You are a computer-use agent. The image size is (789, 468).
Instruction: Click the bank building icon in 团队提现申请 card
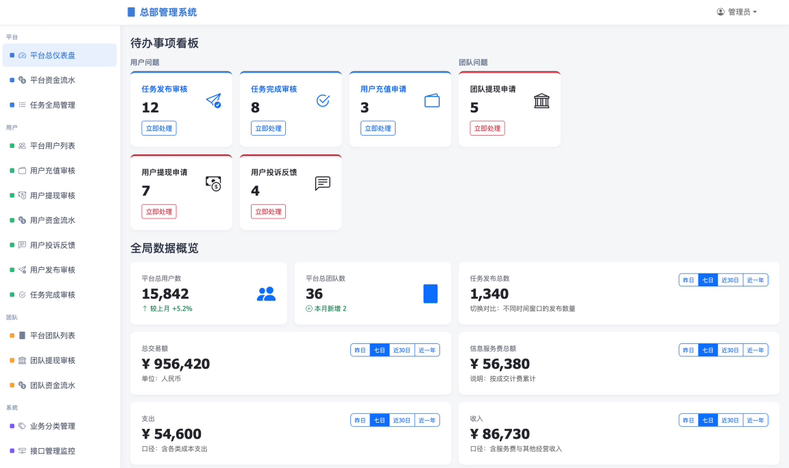click(x=541, y=101)
